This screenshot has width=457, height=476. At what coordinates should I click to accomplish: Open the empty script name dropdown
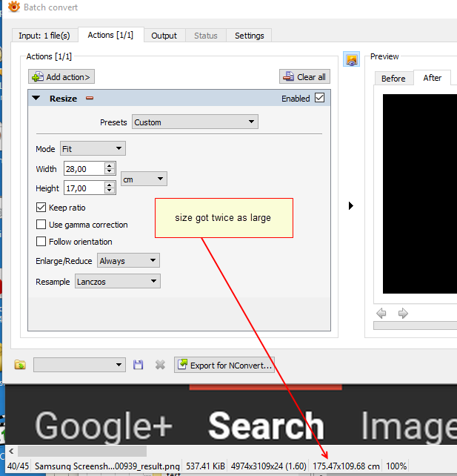click(x=79, y=365)
